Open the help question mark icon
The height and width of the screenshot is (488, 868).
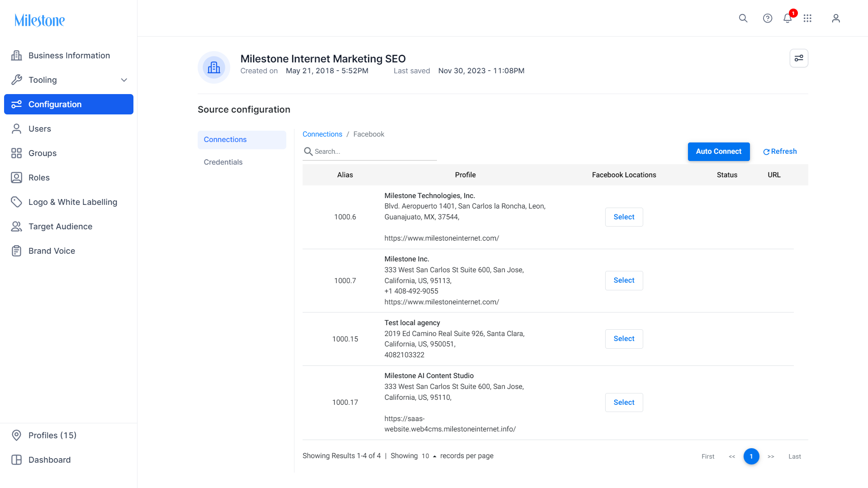[768, 18]
